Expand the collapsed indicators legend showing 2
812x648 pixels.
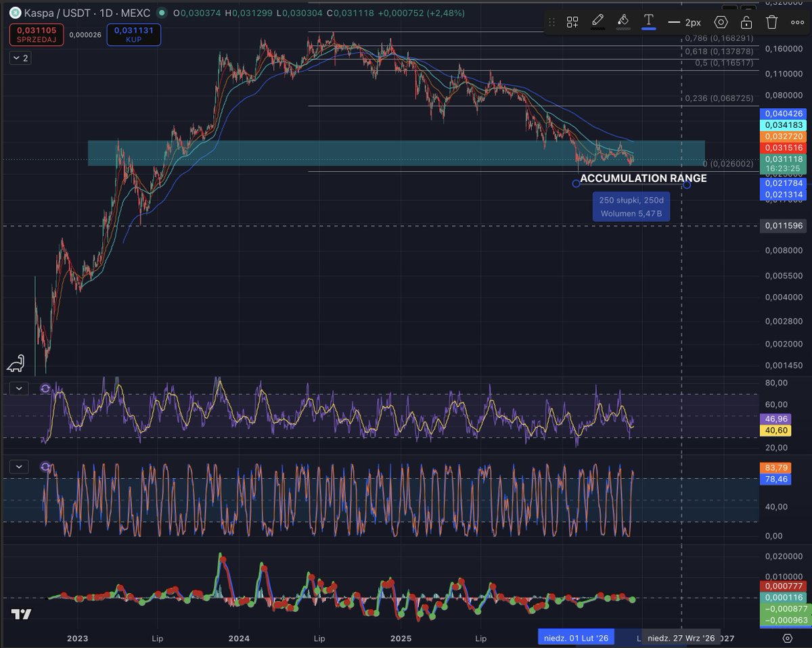coord(20,58)
